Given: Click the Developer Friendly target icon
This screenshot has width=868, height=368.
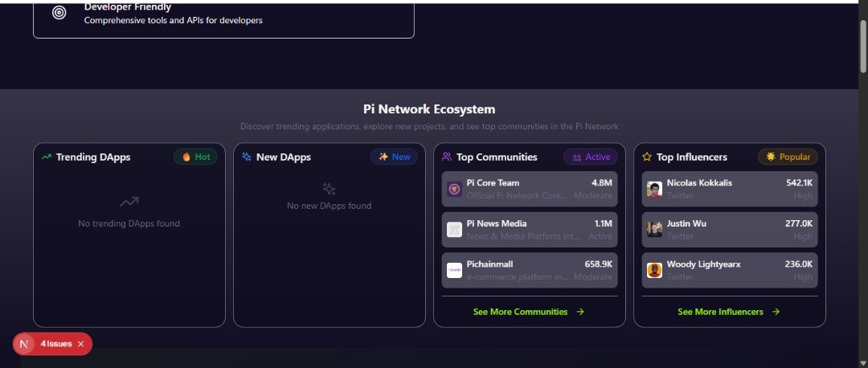Looking at the screenshot, I should tap(59, 13).
